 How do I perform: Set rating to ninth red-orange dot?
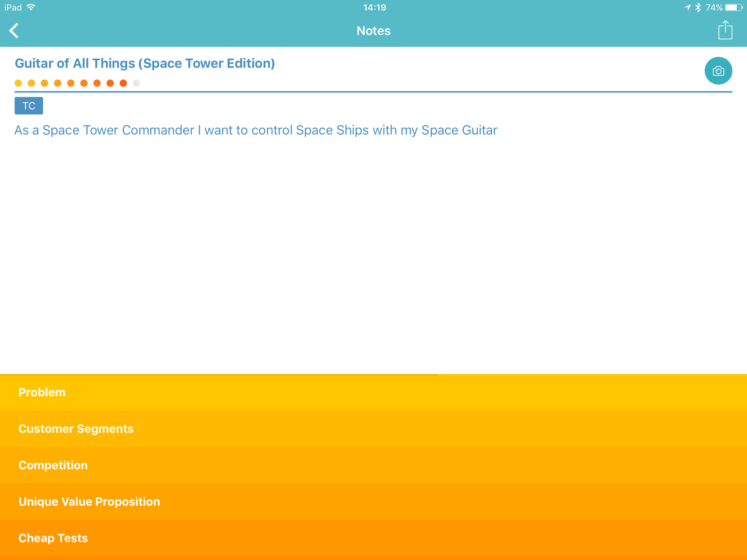pos(123,83)
